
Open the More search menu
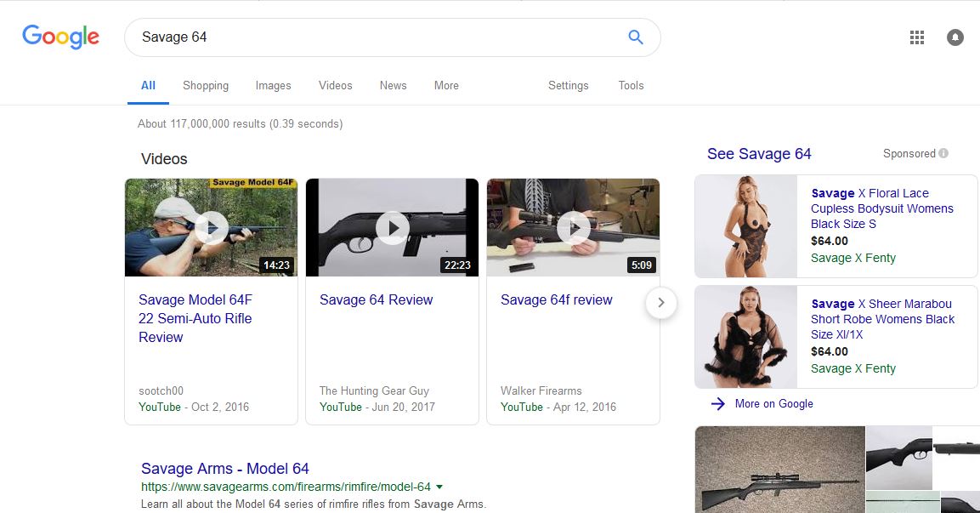(446, 86)
